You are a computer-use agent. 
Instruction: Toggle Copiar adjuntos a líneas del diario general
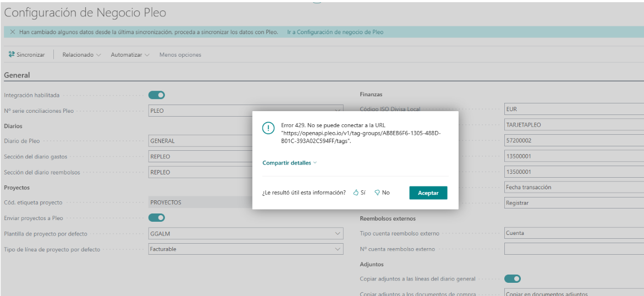513,279
